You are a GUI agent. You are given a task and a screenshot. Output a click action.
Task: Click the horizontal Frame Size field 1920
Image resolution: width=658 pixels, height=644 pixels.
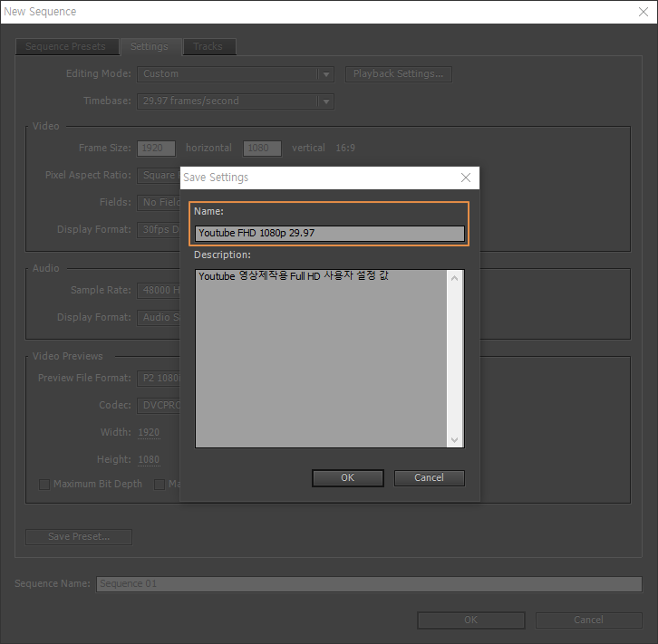pyautogui.click(x=156, y=149)
